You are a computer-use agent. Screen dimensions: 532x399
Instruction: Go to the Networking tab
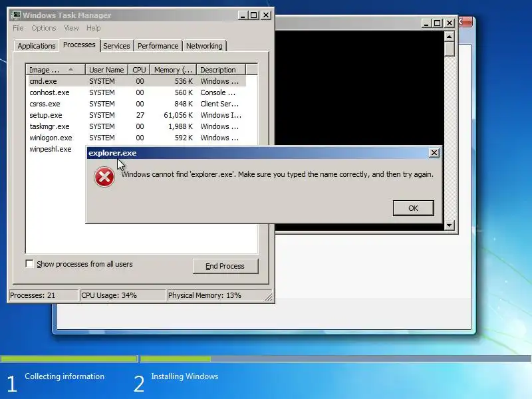[204, 46]
